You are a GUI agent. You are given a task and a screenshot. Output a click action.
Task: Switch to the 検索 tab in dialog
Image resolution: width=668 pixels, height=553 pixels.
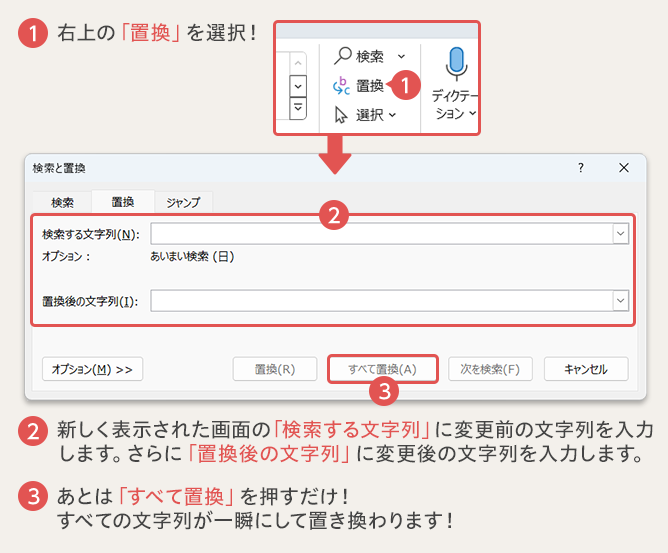click(x=62, y=202)
